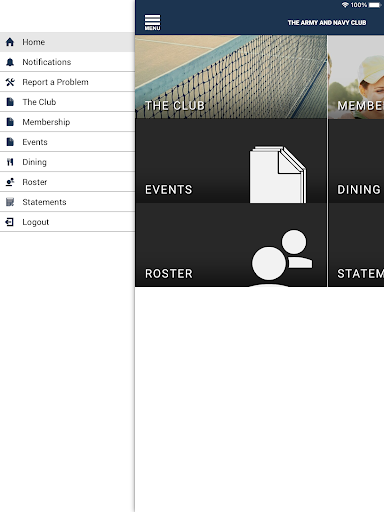Click the people icon on Roster tile
The image size is (384, 512).
tap(282, 258)
